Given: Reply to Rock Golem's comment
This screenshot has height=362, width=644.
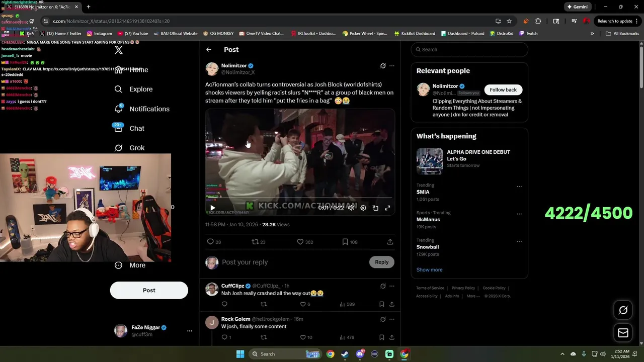Looking at the screenshot, I should [226, 337].
